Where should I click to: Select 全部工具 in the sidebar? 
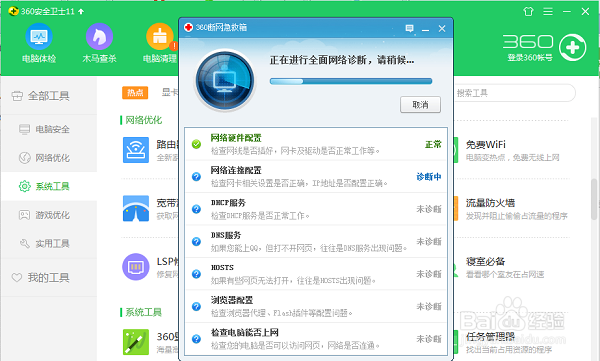click(x=49, y=96)
